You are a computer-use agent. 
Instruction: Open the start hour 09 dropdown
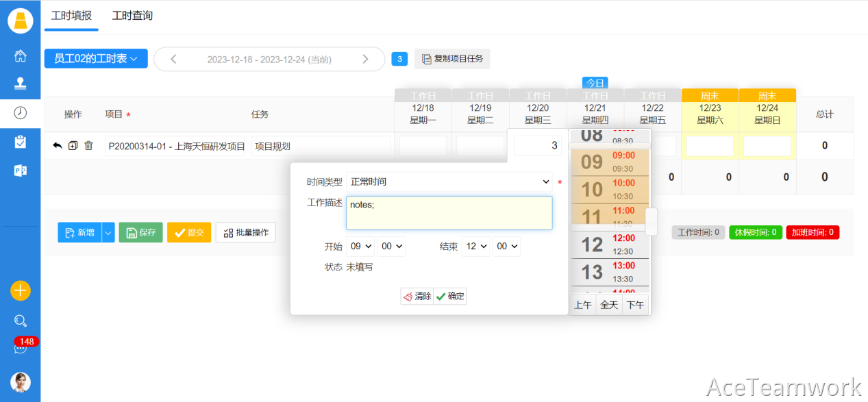[360, 247]
